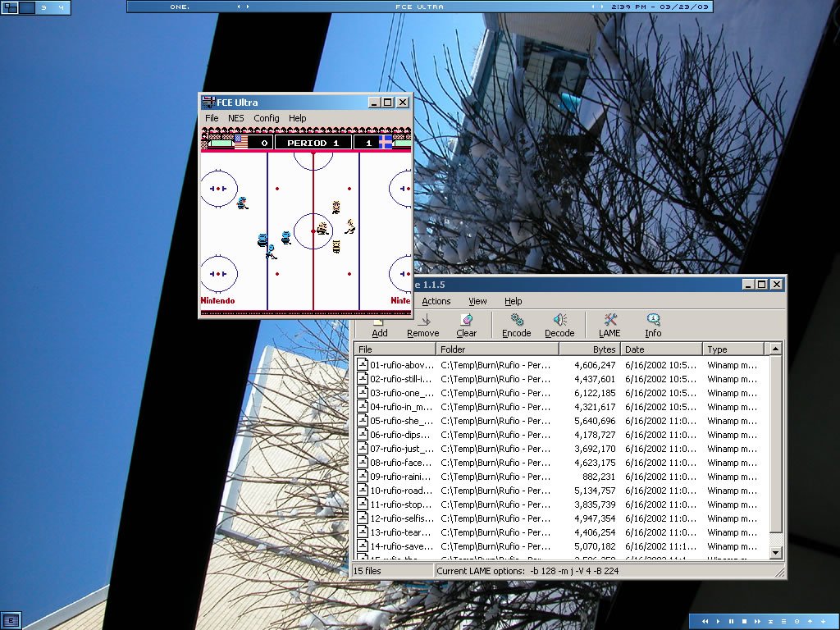Select the 02-rufio-still-i file row
Viewport: 840px width, 630px height.
561,379
